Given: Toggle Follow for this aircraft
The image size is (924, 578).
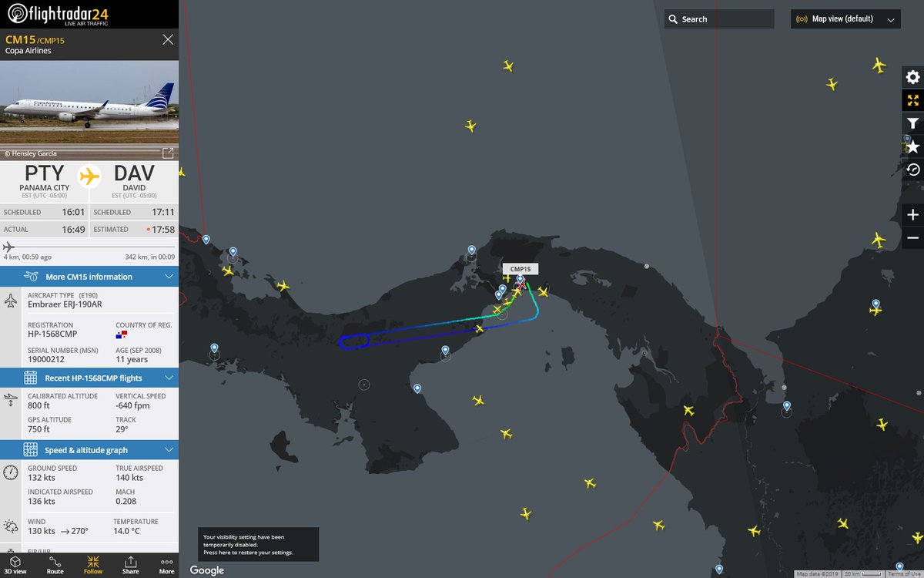Looking at the screenshot, I should pos(93,565).
